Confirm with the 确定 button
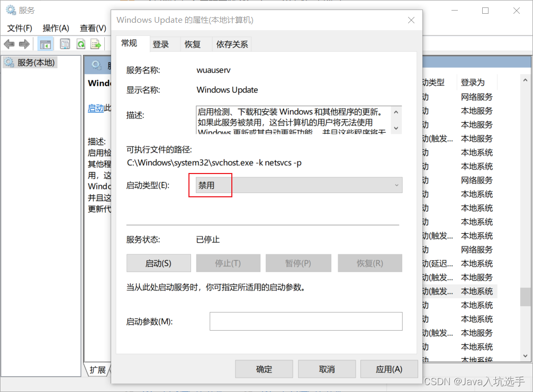Screen dimensions: 533x392 (264, 369)
